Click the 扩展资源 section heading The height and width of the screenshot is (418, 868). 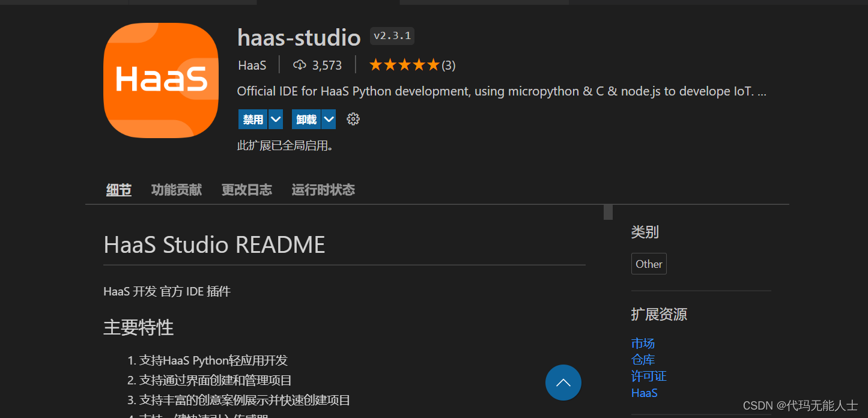click(659, 314)
